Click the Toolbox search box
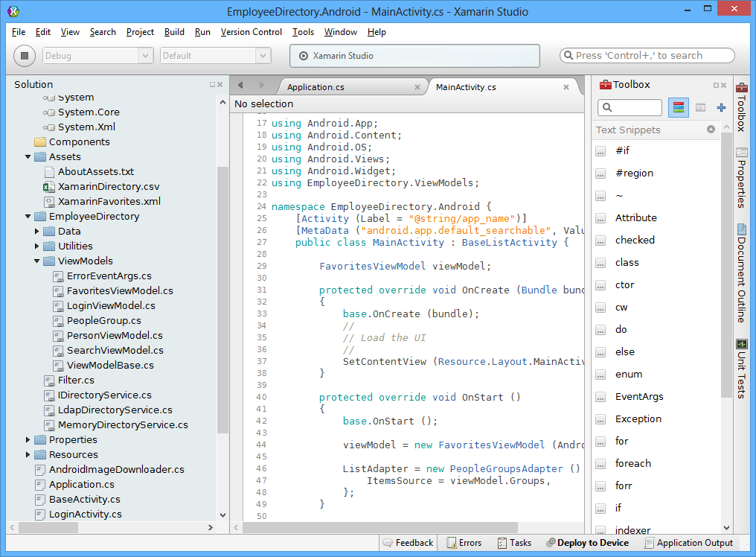 click(630, 108)
